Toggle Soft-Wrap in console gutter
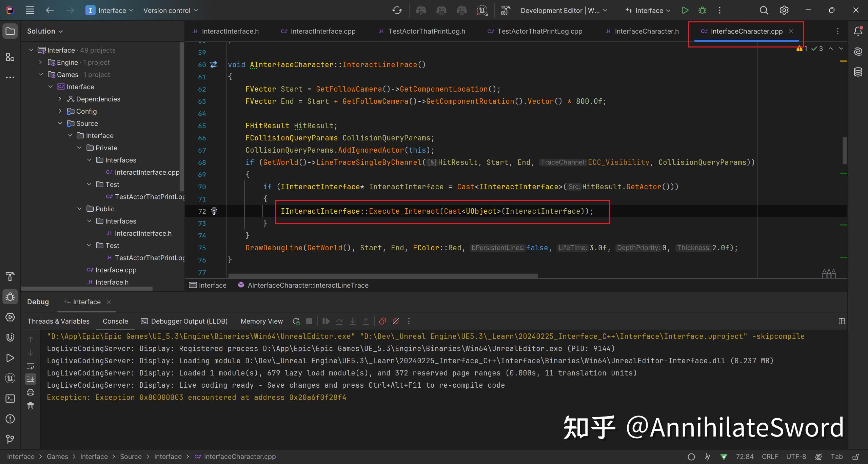868x464 pixels. click(x=31, y=366)
